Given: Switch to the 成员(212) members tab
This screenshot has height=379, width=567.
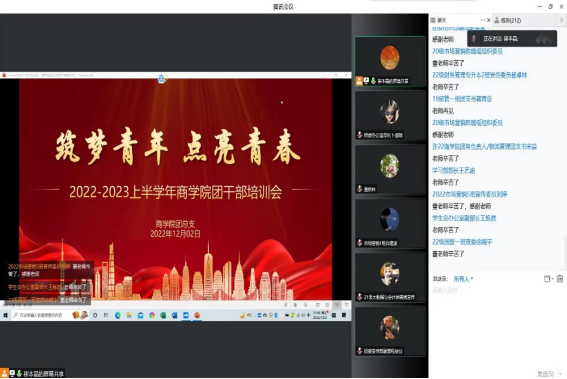Looking at the screenshot, I should 508,20.
